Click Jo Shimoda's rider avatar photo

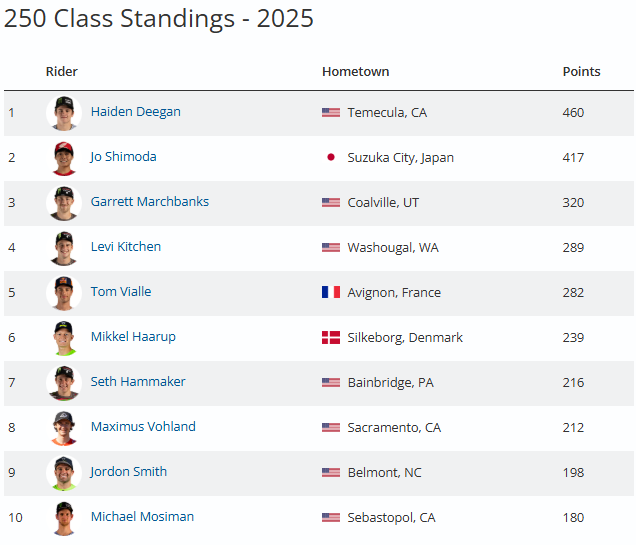click(63, 158)
